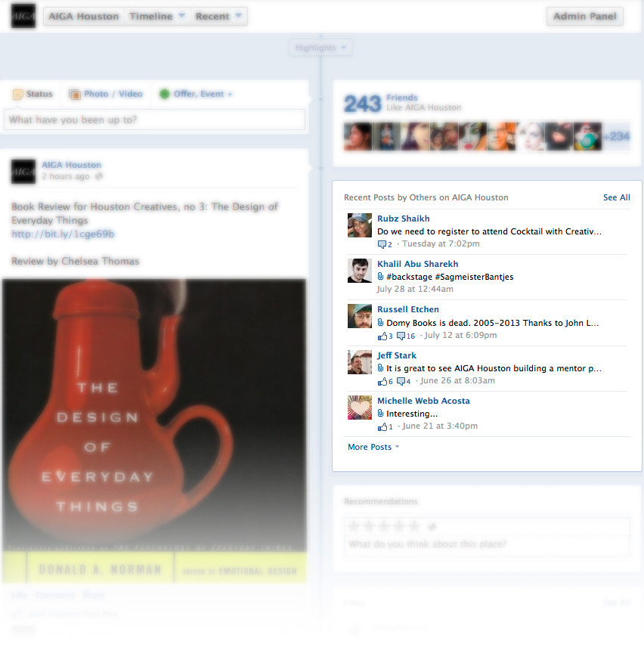Image resolution: width=644 pixels, height=648 pixels.
Task: Click the attachment icon on Michelle Webb Acosta's post
Action: tap(380, 414)
